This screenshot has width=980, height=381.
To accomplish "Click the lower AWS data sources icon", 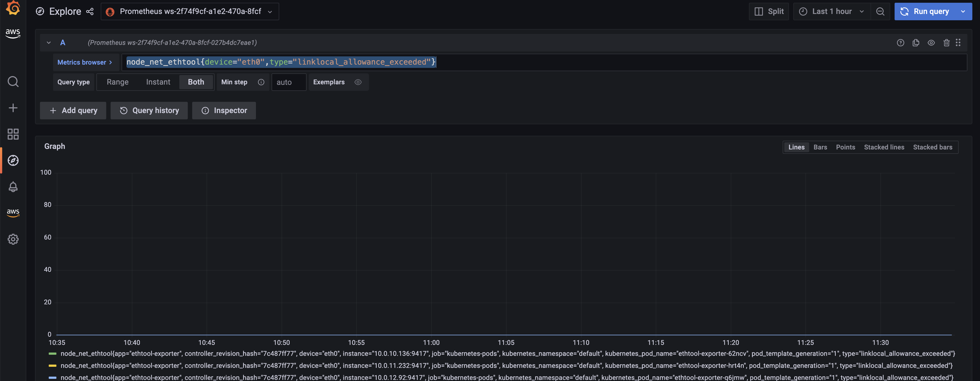I will pyautogui.click(x=13, y=213).
